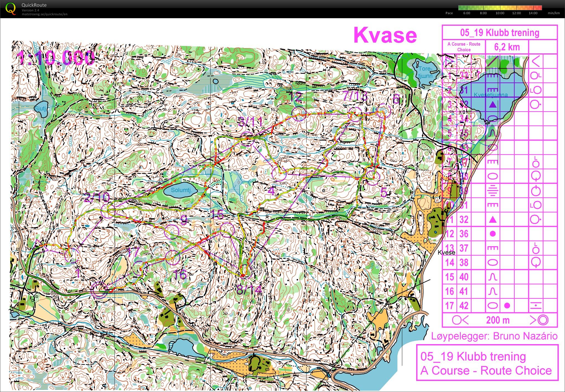Click the Solumtj. lake label

(181, 190)
